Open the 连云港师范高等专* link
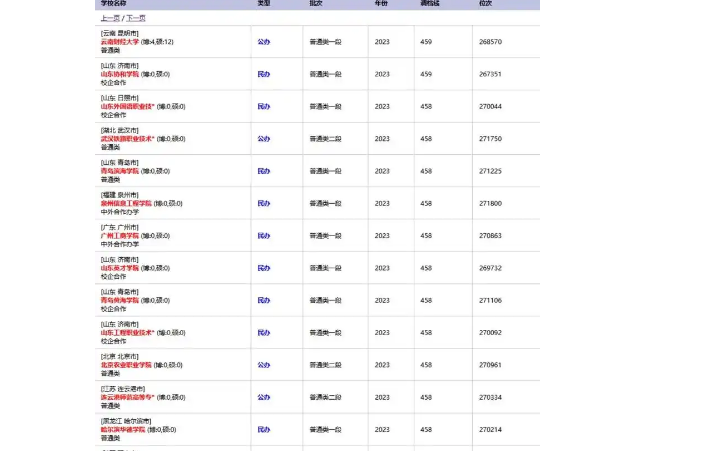726x451 pixels. click(x=127, y=397)
